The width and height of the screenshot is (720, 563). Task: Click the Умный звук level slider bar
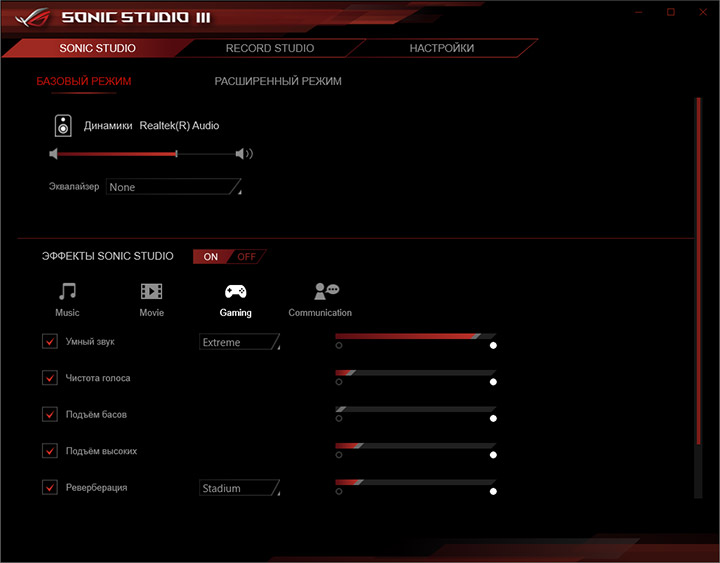point(416,337)
